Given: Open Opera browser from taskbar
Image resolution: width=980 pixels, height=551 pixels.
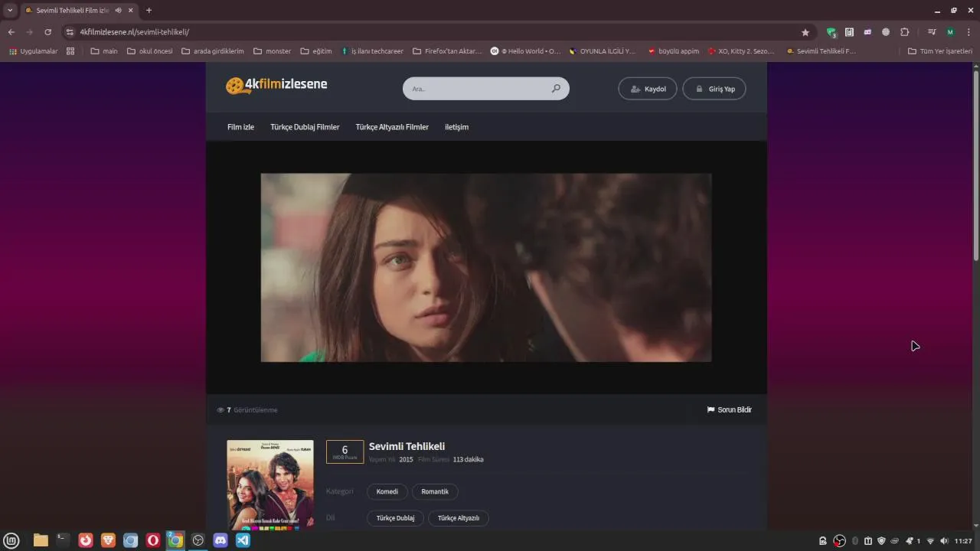Looking at the screenshot, I should pyautogui.click(x=153, y=540).
